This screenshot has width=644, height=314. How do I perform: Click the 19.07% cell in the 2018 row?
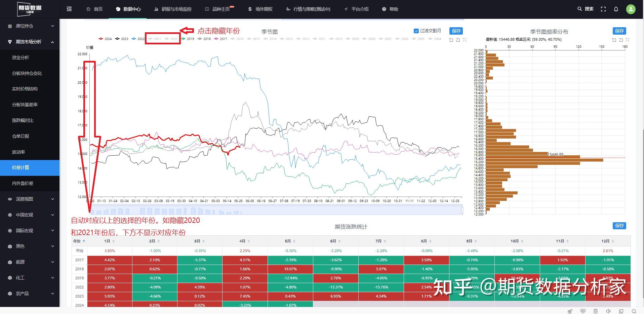[290, 269]
